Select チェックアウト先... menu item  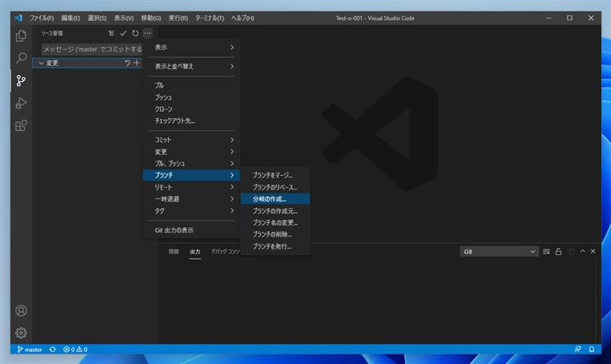(191, 121)
